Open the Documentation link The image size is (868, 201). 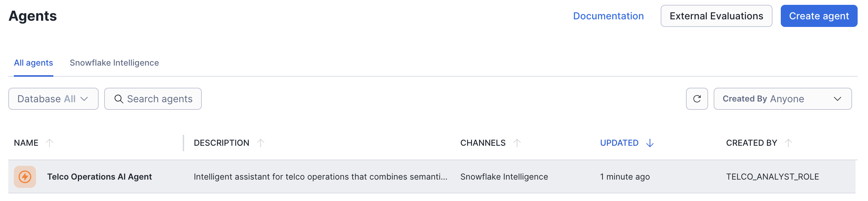point(608,16)
